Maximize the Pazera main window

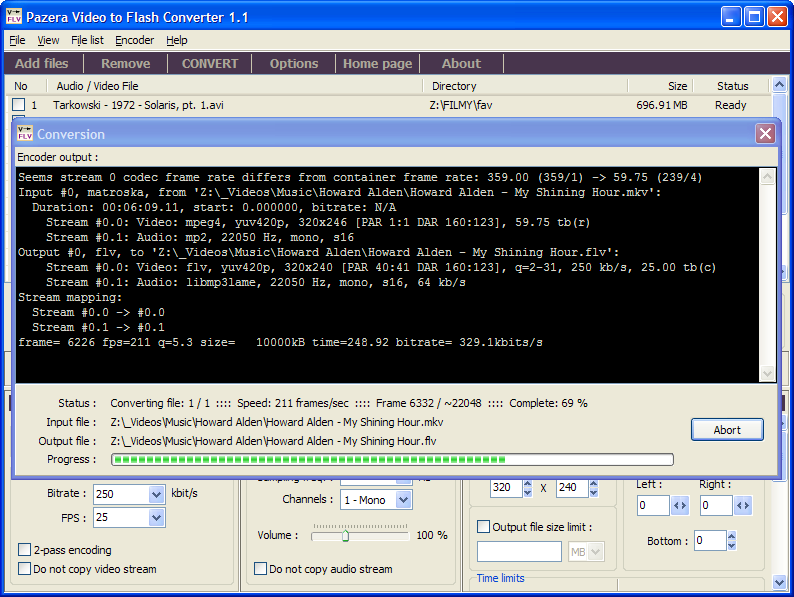click(753, 17)
